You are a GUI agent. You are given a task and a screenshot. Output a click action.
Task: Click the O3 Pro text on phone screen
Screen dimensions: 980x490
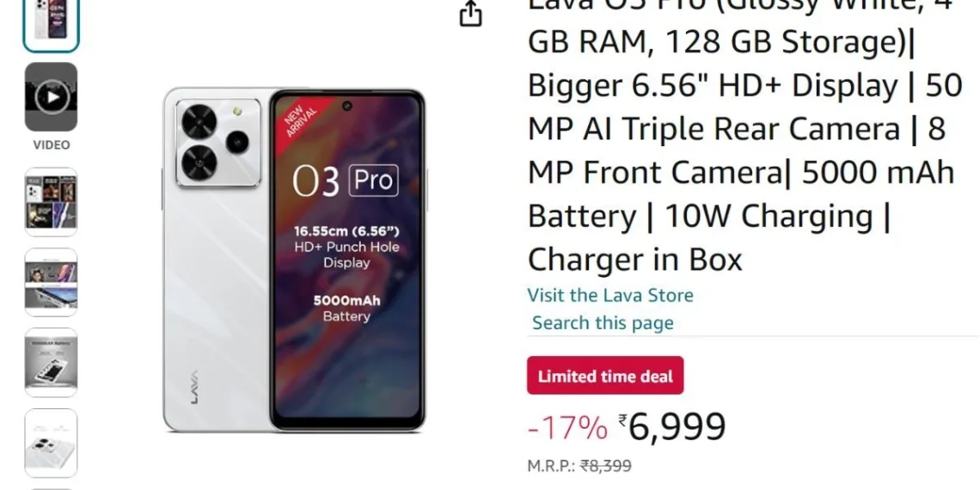[345, 181]
